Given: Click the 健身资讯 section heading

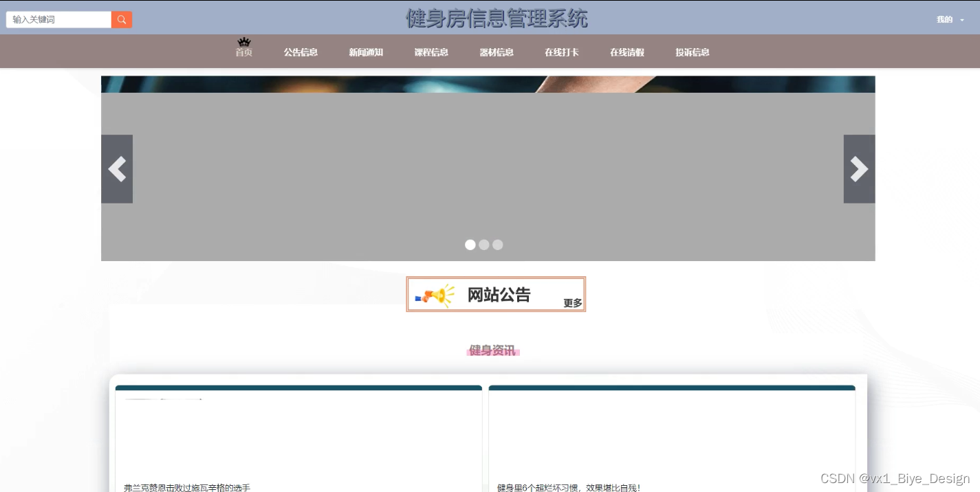Looking at the screenshot, I should pyautogui.click(x=492, y=351).
